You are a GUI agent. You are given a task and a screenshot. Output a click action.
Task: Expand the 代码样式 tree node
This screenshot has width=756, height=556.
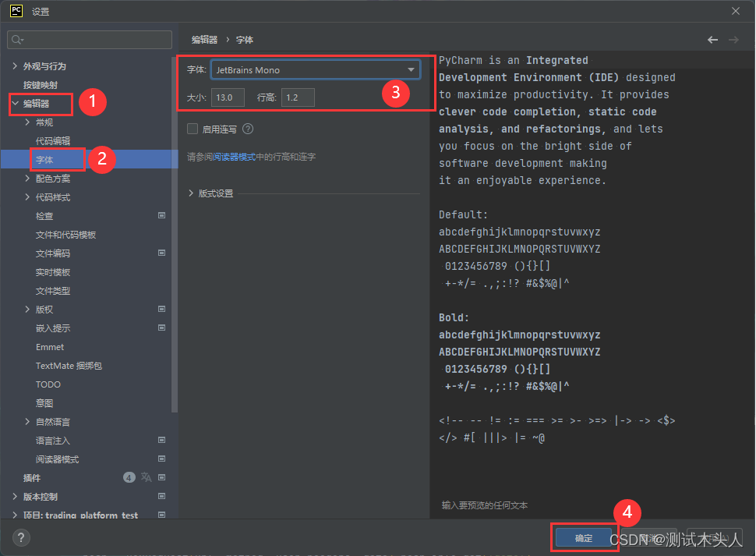coord(27,197)
